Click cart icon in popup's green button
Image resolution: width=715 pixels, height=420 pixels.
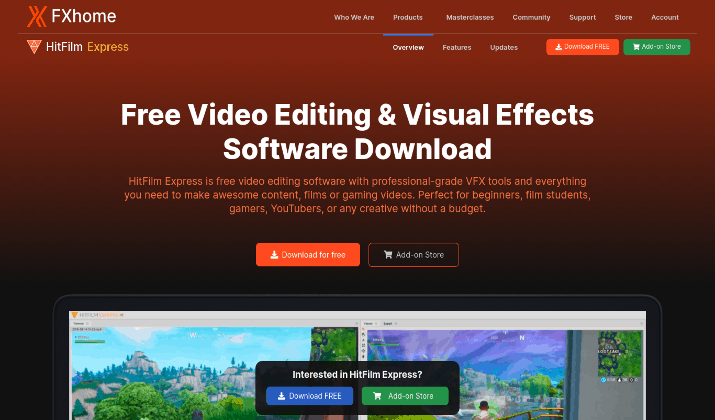[377, 396]
